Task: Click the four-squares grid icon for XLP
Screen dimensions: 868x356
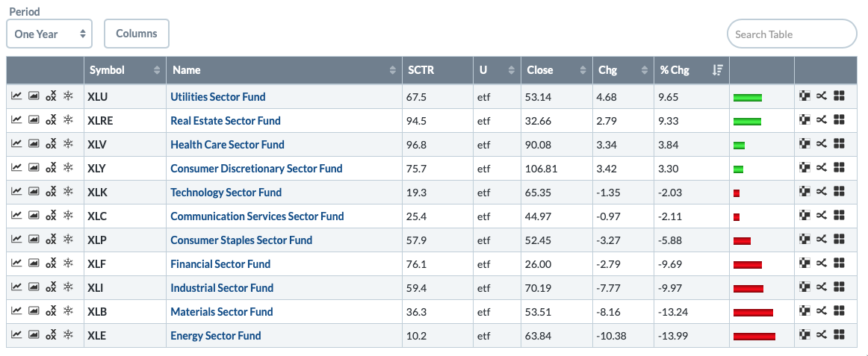Action: point(838,240)
